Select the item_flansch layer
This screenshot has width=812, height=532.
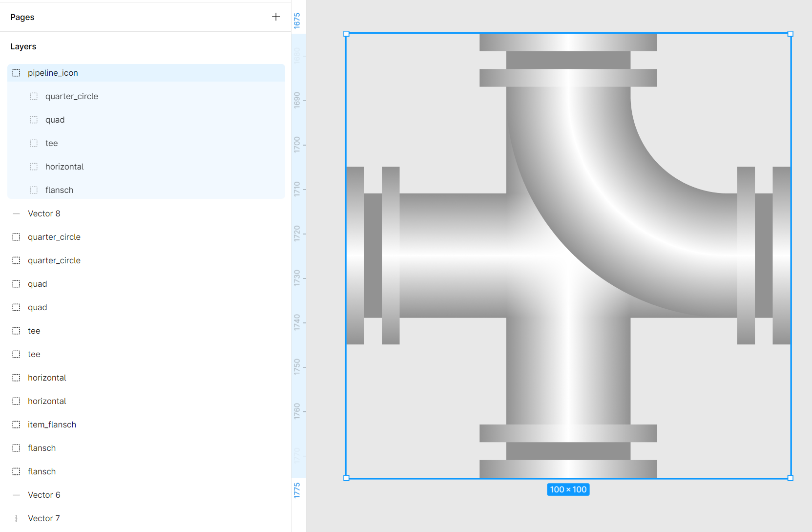pyautogui.click(x=52, y=425)
